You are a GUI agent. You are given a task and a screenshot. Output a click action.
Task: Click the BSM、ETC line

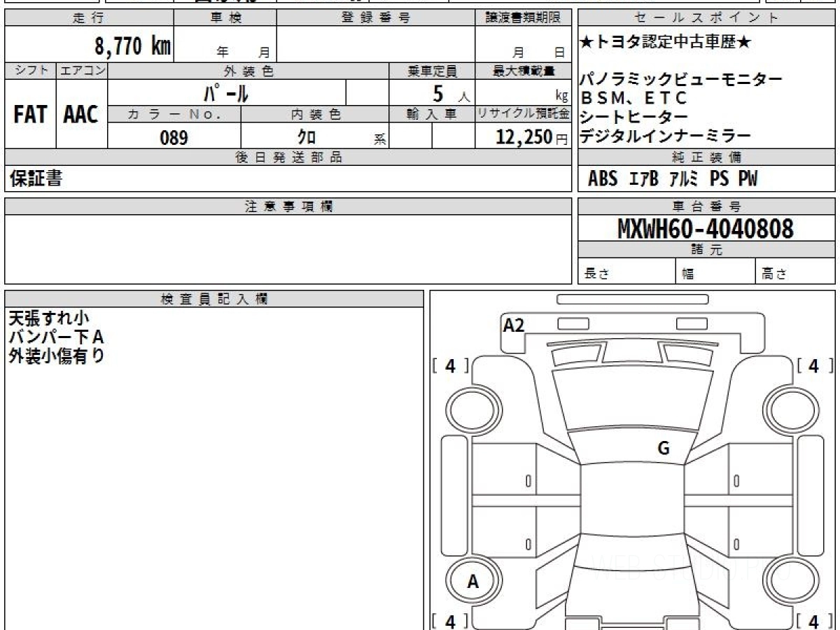click(634, 98)
